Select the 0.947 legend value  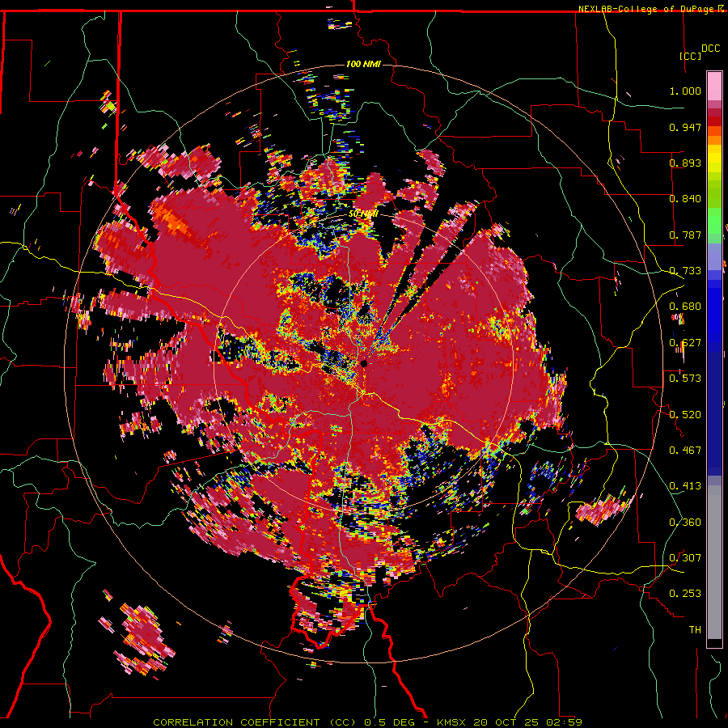click(685, 127)
